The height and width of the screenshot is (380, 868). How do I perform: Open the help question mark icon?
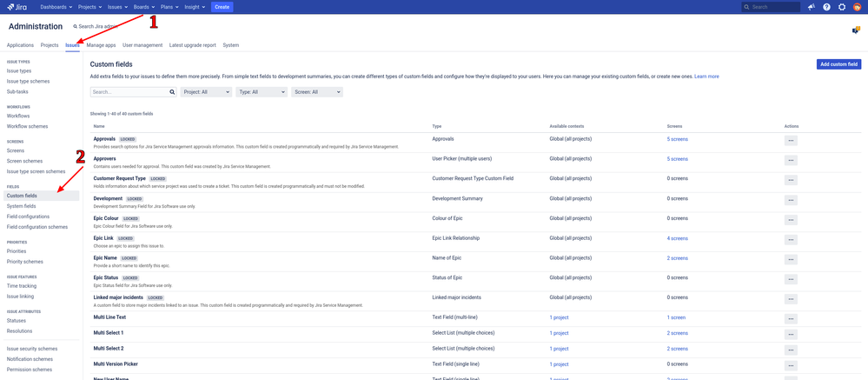826,7
